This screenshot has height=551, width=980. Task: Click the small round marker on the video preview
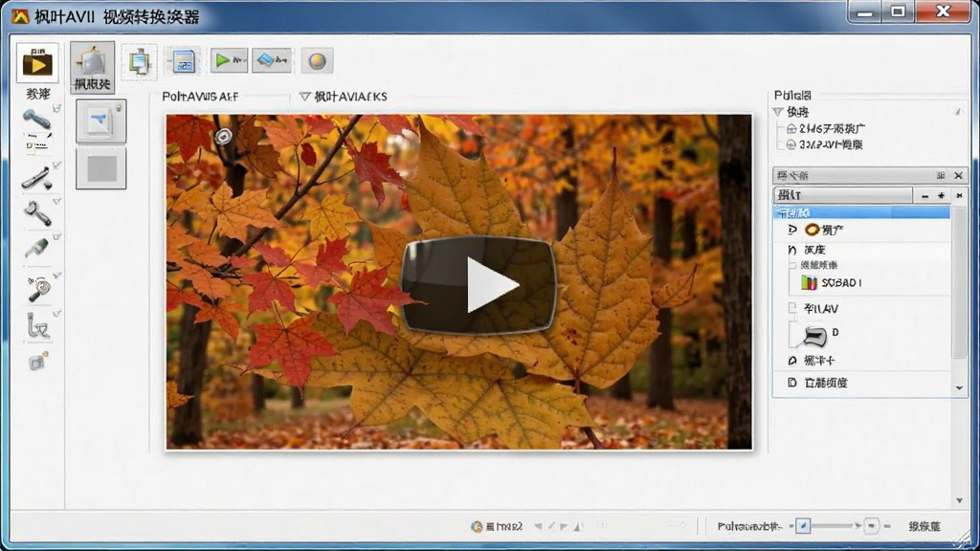(223, 136)
